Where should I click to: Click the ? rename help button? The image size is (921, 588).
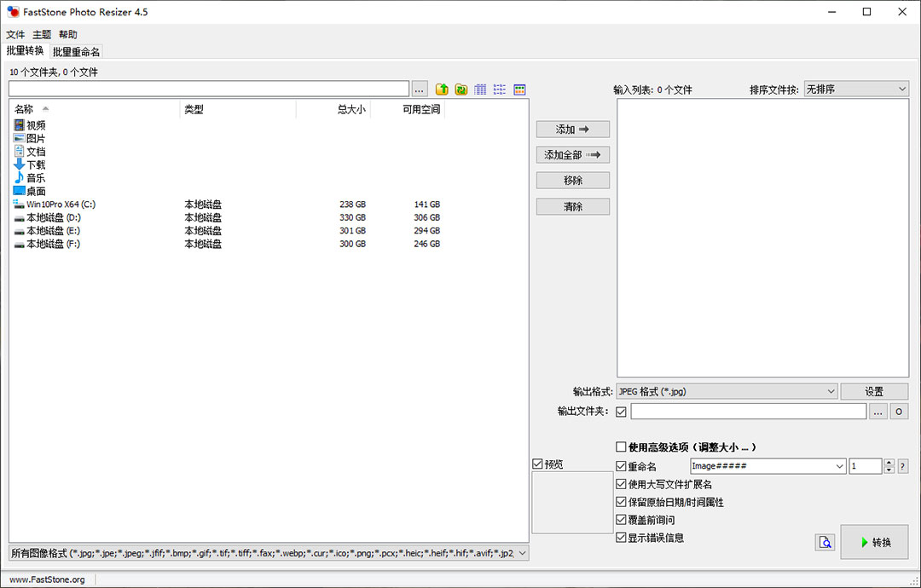pos(903,466)
